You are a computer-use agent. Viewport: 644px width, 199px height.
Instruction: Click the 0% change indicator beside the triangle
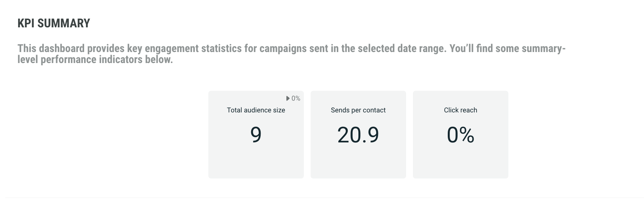tap(296, 98)
